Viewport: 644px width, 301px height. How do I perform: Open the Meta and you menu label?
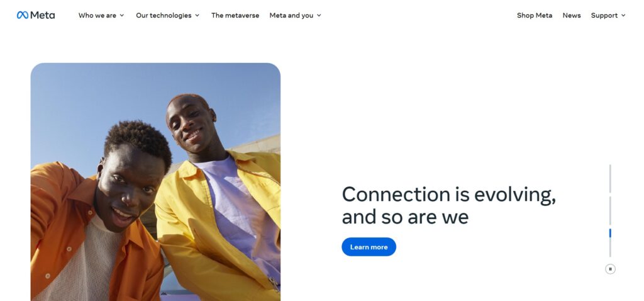pos(291,16)
